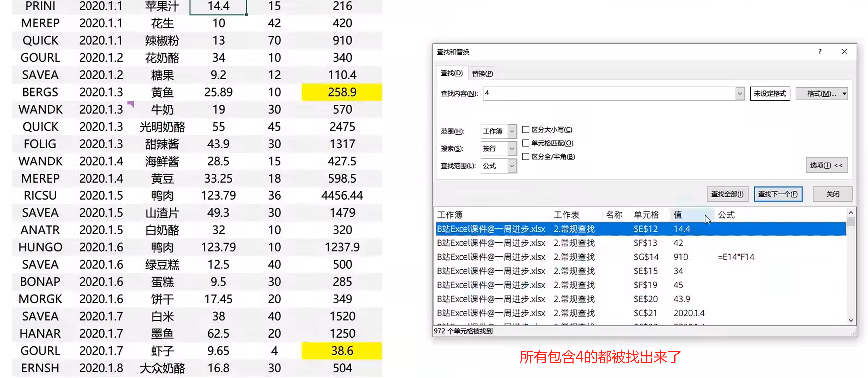Enable the 区分大小写 checkbox

tap(526, 130)
